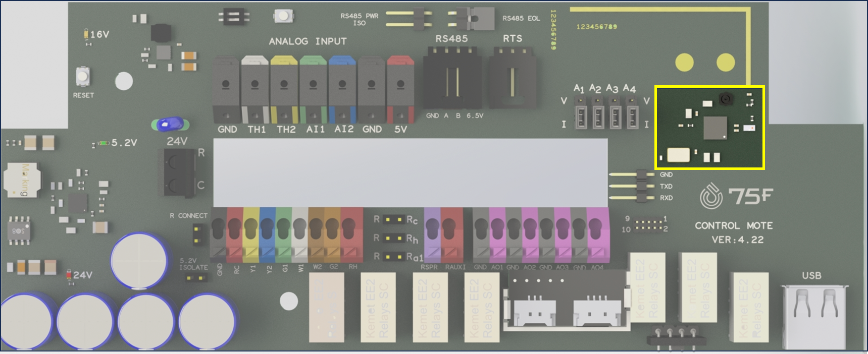Click the RS485 PWR ISO jumper label
Screen dimensions: 868x354
pos(359,19)
